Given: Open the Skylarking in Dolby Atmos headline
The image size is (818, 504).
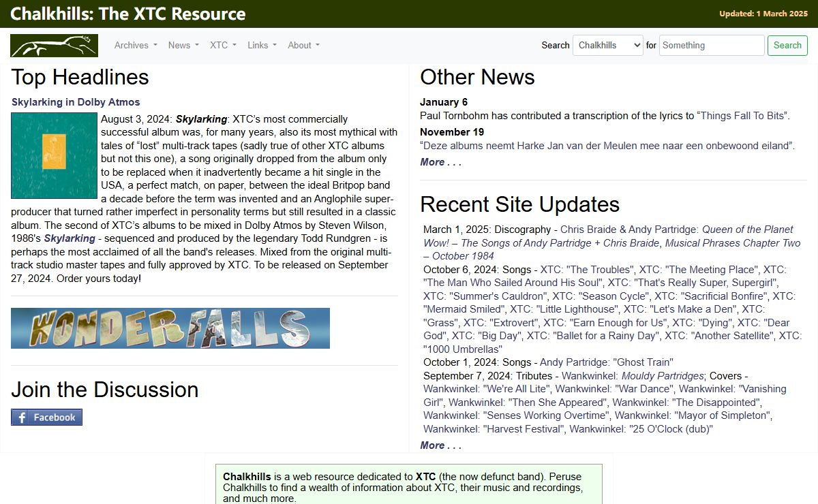Looking at the screenshot, I should coord(76,102).
